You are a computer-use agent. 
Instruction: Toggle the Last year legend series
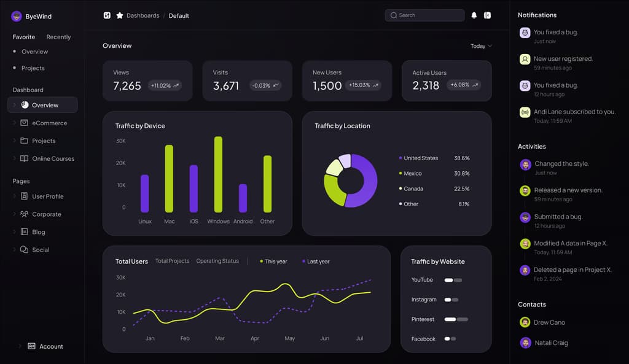click(x=316, y=261)
